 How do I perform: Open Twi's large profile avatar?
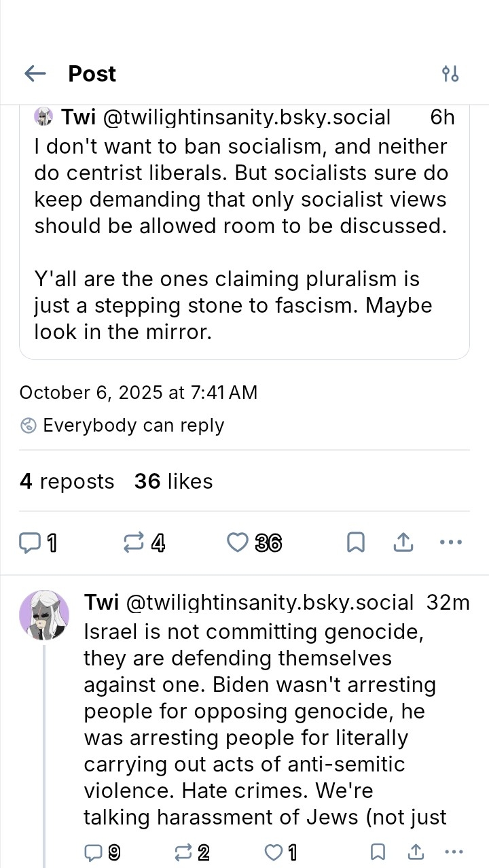coord(44,616)
